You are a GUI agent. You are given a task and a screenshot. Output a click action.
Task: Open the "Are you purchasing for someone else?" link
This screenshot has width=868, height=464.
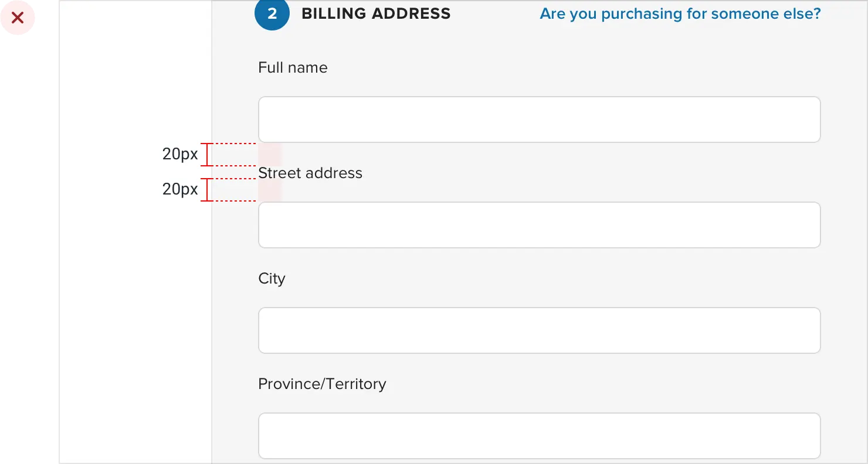680,13
